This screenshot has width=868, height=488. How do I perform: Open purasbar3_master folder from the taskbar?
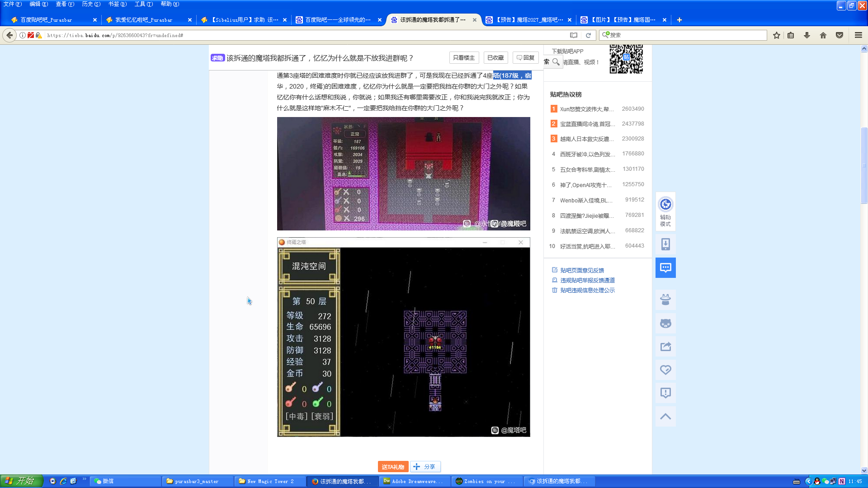point(198,481)
